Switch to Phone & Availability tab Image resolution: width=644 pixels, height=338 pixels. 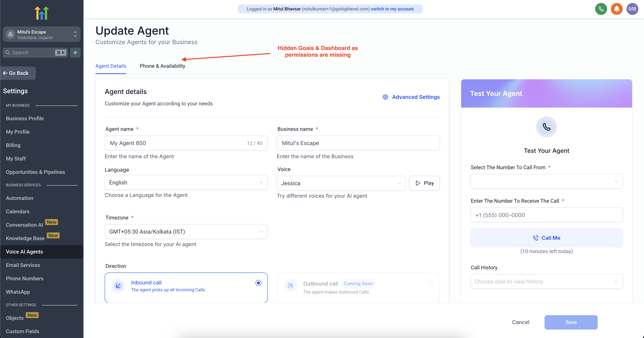162,66
